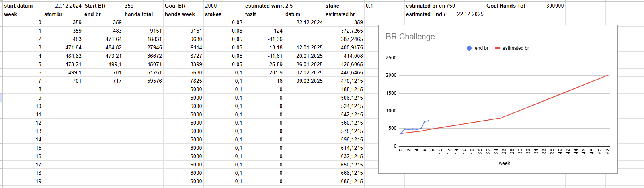Select the 'start datum' label cell

tap(23, 6)
